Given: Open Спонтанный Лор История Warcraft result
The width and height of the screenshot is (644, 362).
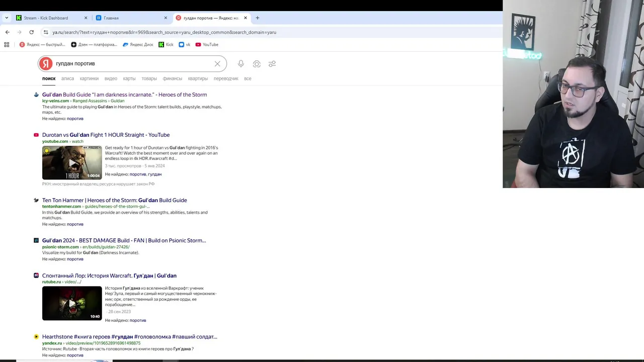Looking at the screenshot, I should [x=109, y=276].
